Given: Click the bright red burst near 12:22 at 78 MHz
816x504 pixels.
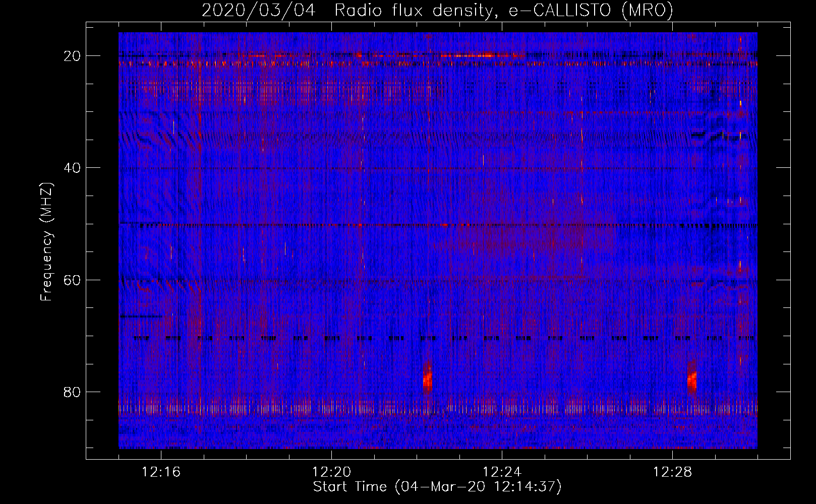Looking at the screenshot, I should coord(428,379).
